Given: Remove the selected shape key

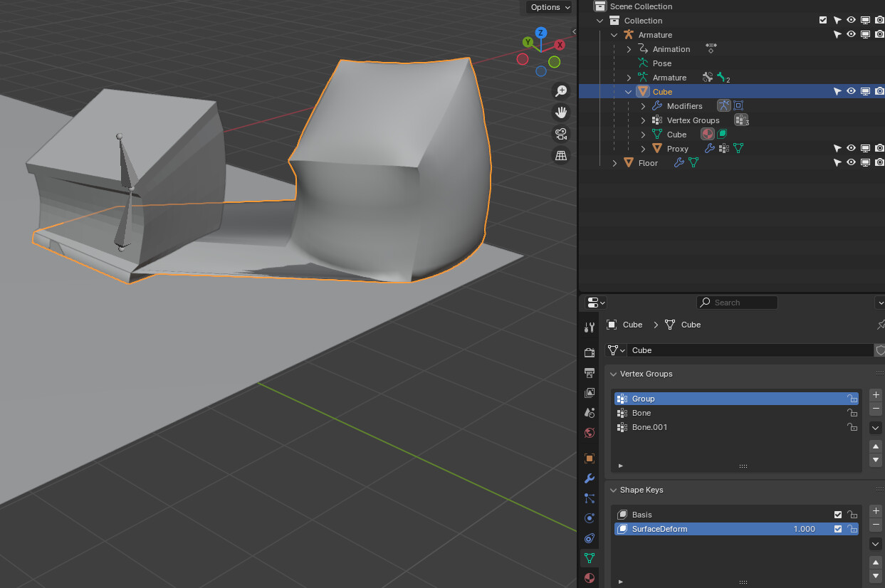Looking at the screenshot, I should (876, 525).
